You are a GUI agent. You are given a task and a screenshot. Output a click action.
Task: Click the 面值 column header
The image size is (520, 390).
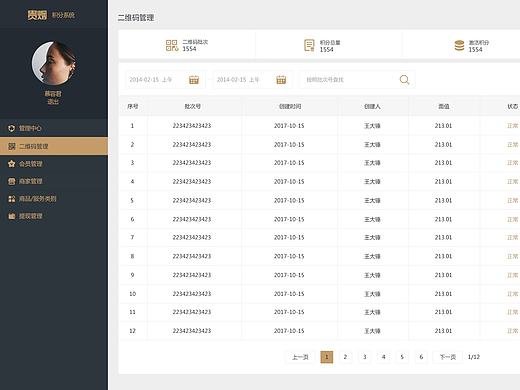point(444,106)
